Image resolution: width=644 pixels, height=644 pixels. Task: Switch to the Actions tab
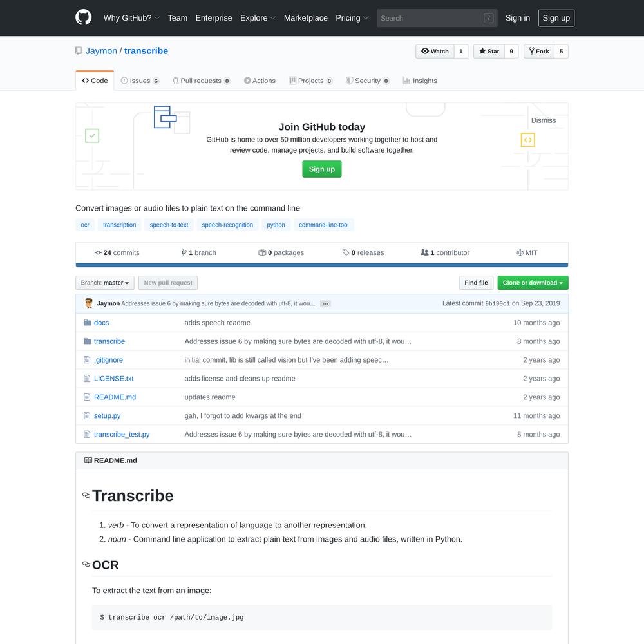pyautogui.click(x=260, y=80)
